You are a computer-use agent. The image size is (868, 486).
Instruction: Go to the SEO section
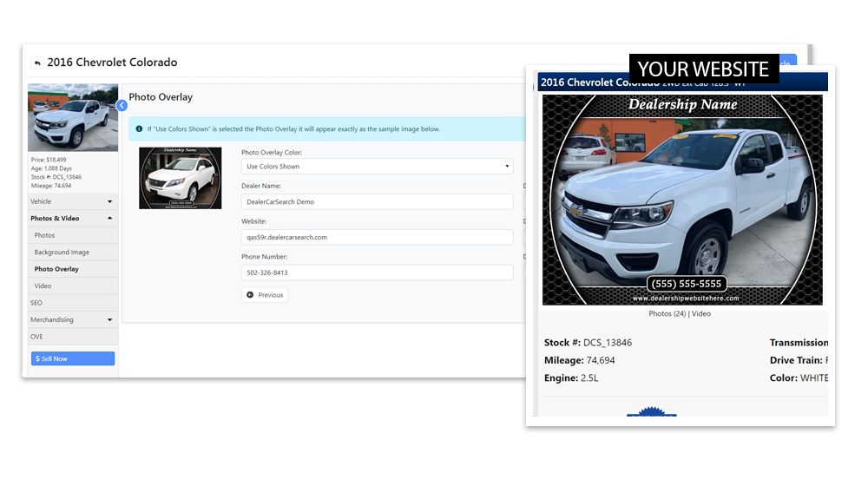36,303
